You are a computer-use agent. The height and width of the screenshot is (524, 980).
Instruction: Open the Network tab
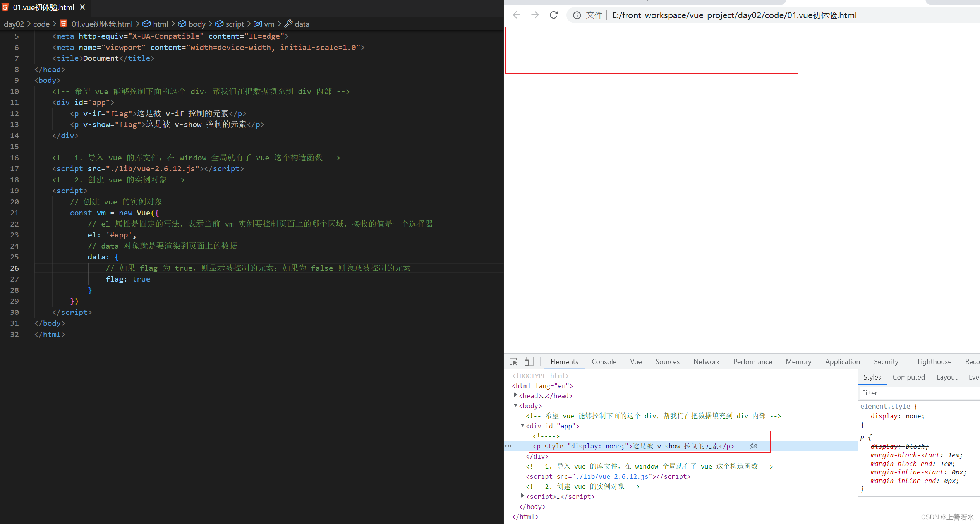click(706, 362)
